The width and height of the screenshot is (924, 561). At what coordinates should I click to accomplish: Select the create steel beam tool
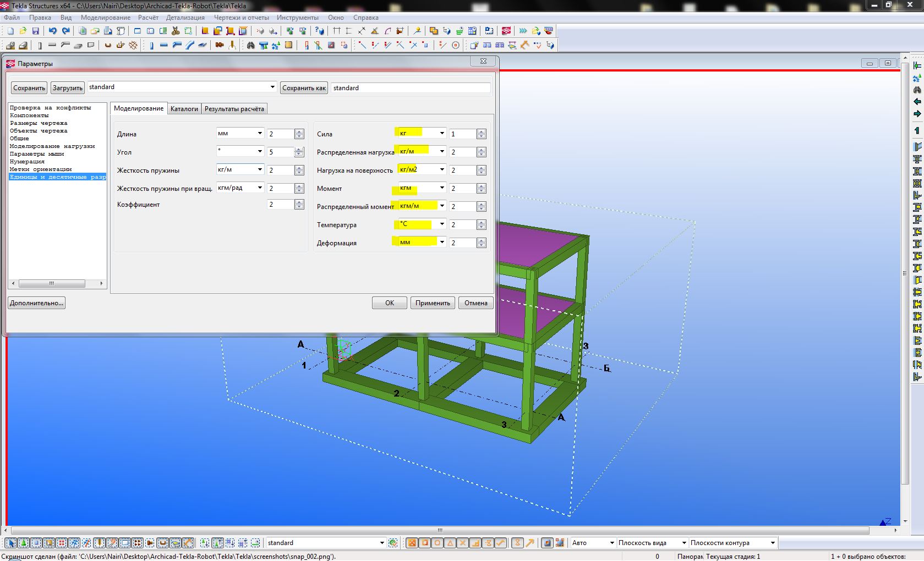coord(163,45)
